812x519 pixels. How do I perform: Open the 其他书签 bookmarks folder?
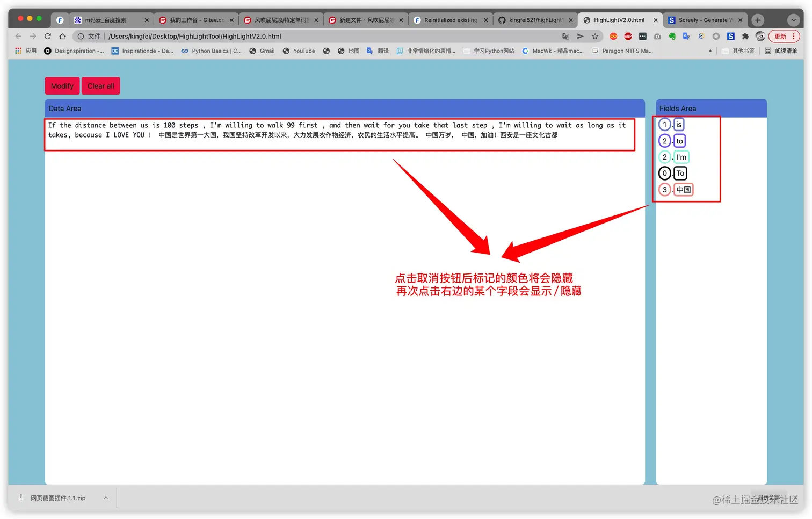pyautogui.click(x=738, y=51)
